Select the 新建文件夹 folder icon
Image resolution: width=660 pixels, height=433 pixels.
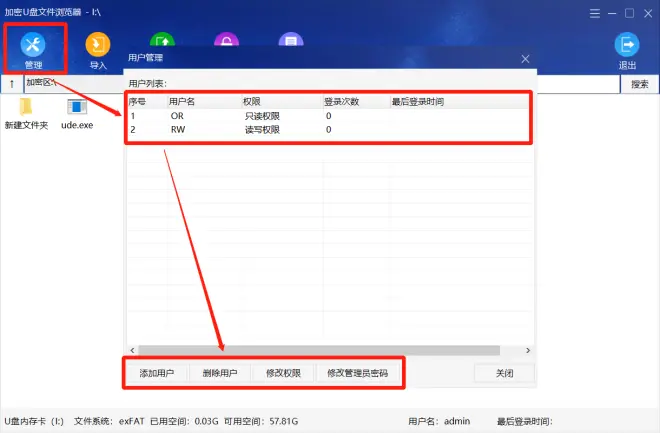(26, 107)
